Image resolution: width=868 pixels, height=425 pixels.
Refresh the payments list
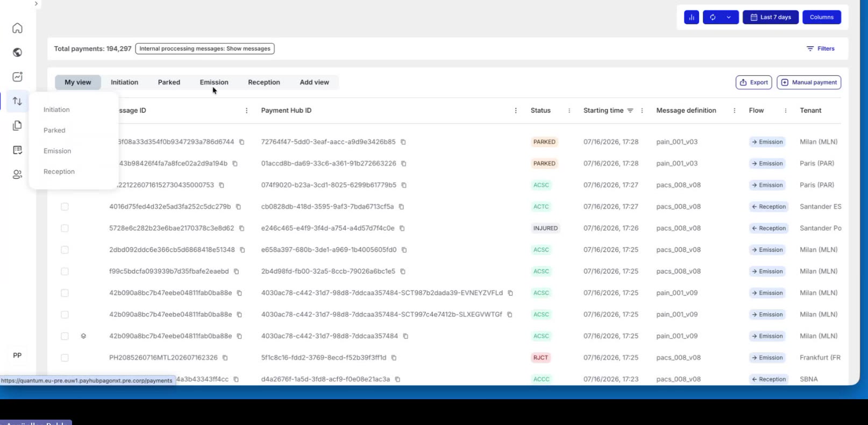tap(713, 17)
